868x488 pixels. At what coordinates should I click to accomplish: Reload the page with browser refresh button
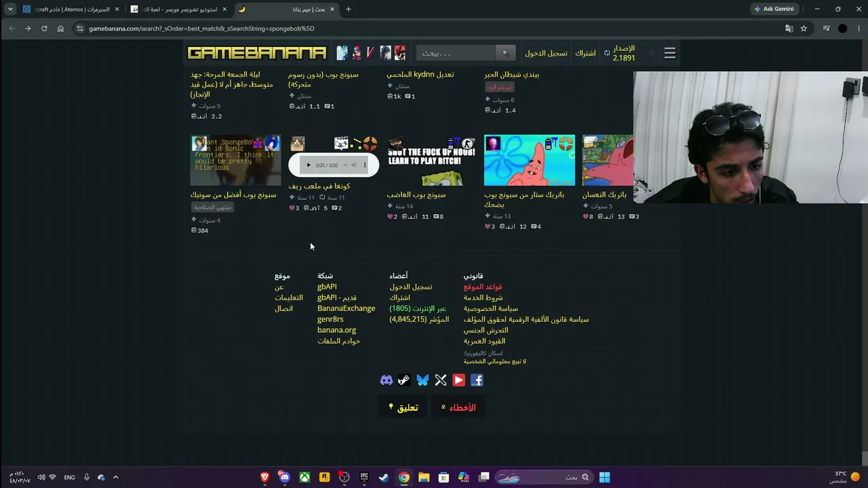[x=44, y=28]
